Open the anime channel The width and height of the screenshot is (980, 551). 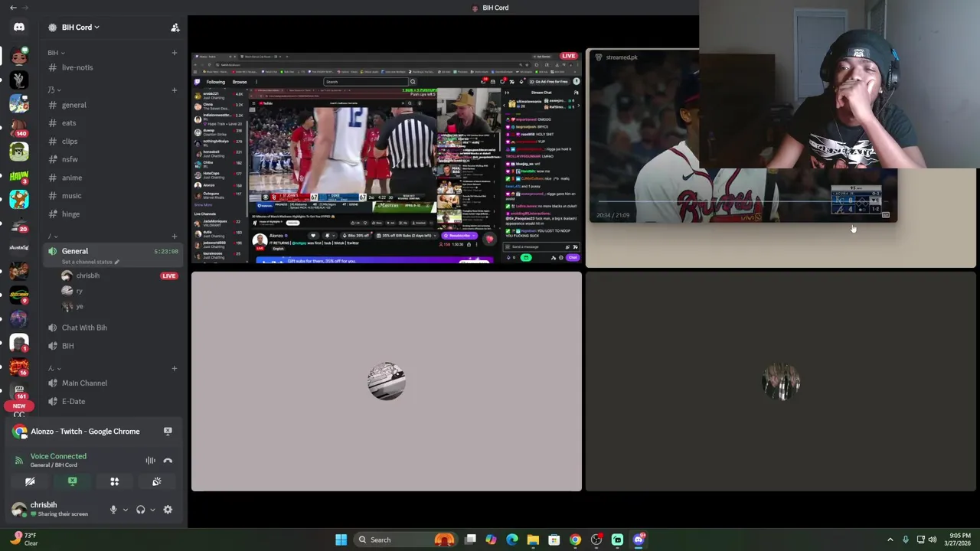[x=112, y=178]
